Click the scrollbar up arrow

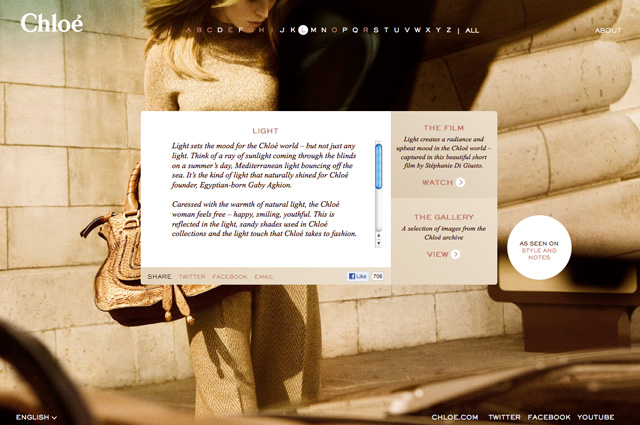[379, 235]
